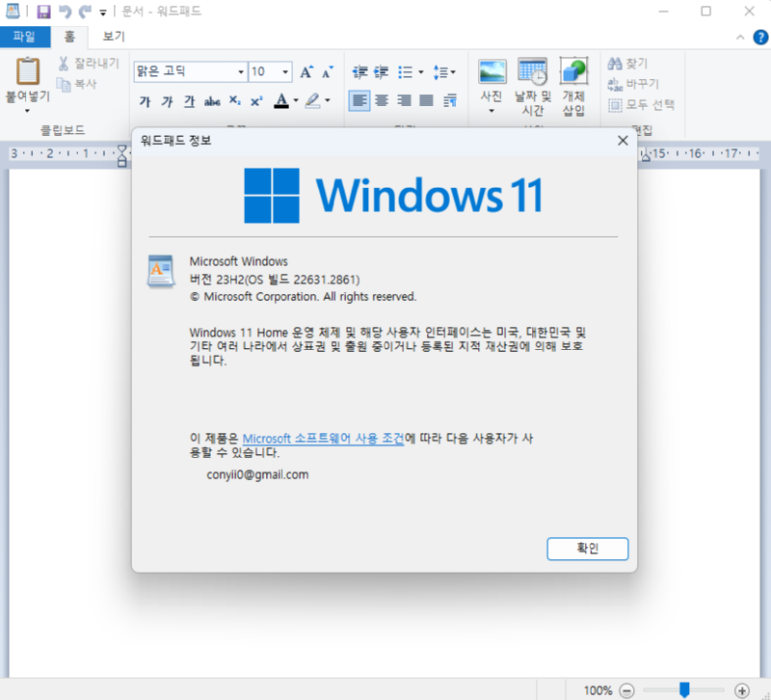The width and height of the screenshot is (771, 700).
Task: Switch to the 보기 view tab
Action: (x=114, y=38)
